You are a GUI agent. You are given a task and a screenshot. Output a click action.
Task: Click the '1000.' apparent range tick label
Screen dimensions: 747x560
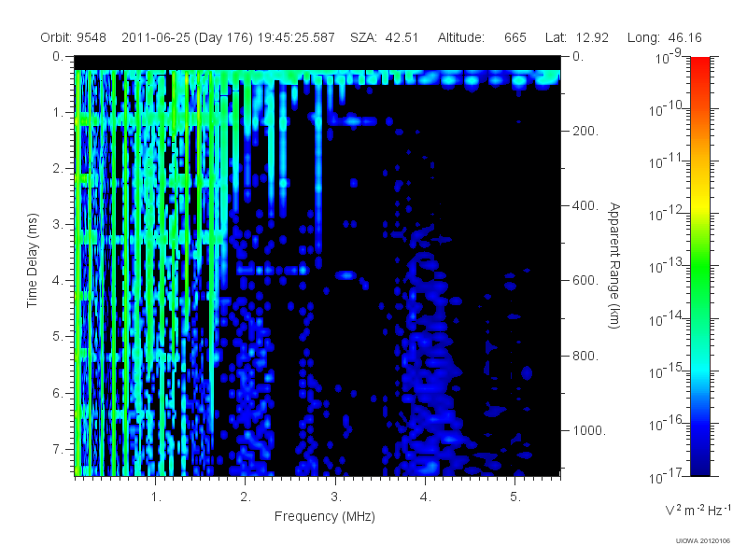click(589, 430)
